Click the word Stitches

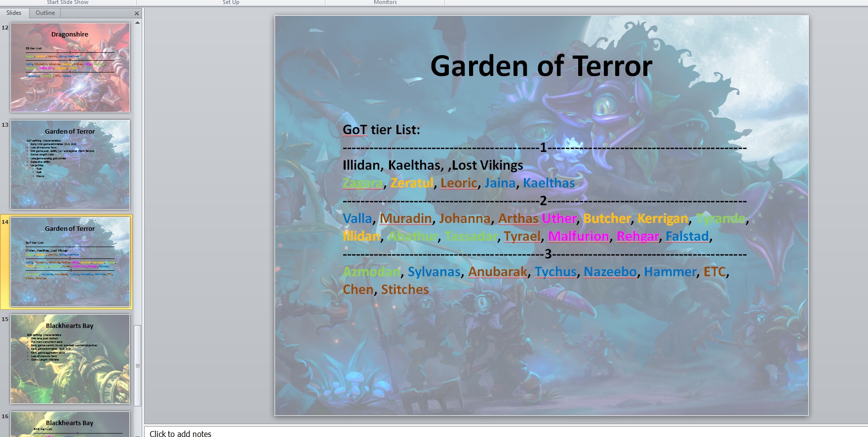click(405, 290)
